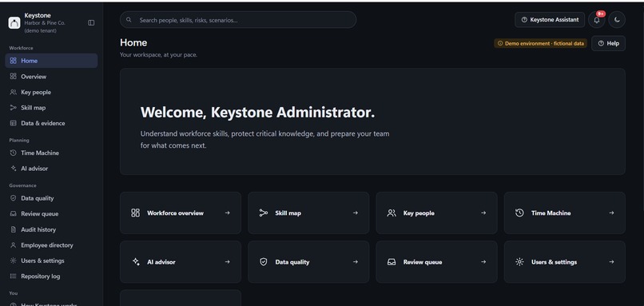Open Repository log in sidebar
This screenshot has width=644, height=306.
51,276
